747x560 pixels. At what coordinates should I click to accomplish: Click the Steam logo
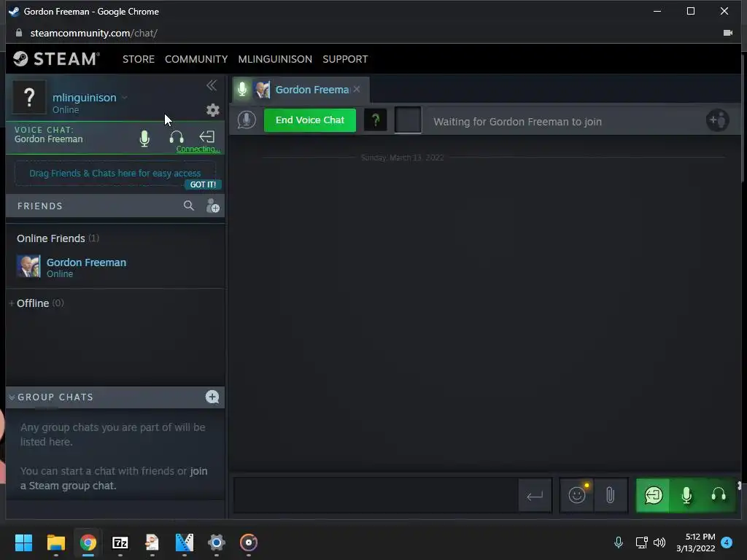(56, 58)
